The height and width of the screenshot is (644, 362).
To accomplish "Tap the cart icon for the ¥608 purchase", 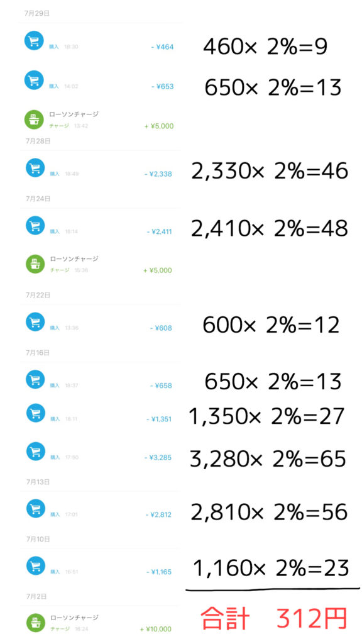I will coord(35,322).
